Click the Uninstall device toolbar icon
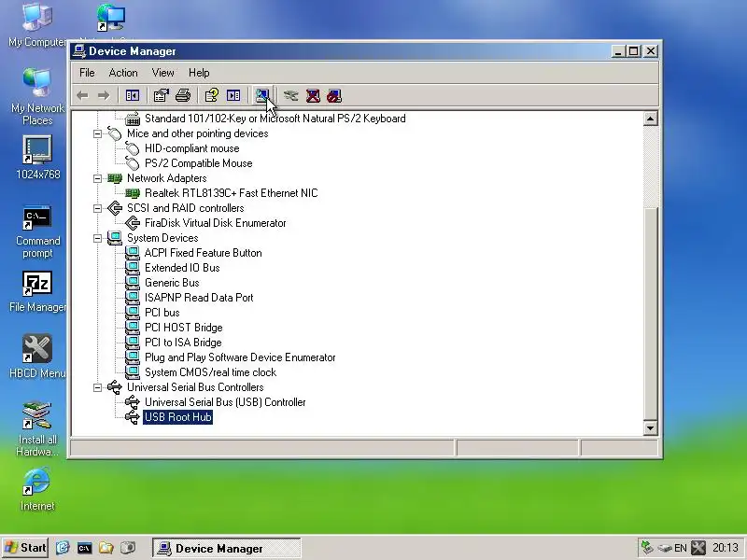Screen dimensions: 747x560 pyautogui.click(x=313, y=96)
